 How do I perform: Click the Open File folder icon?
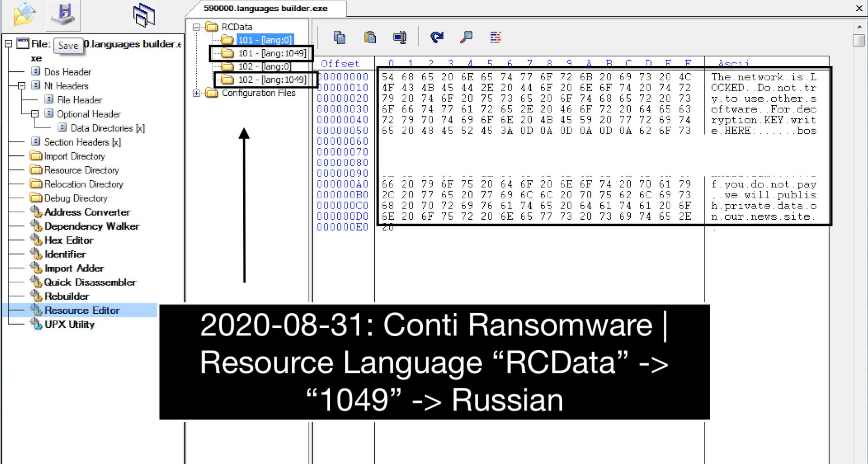(x=24, y=14)
